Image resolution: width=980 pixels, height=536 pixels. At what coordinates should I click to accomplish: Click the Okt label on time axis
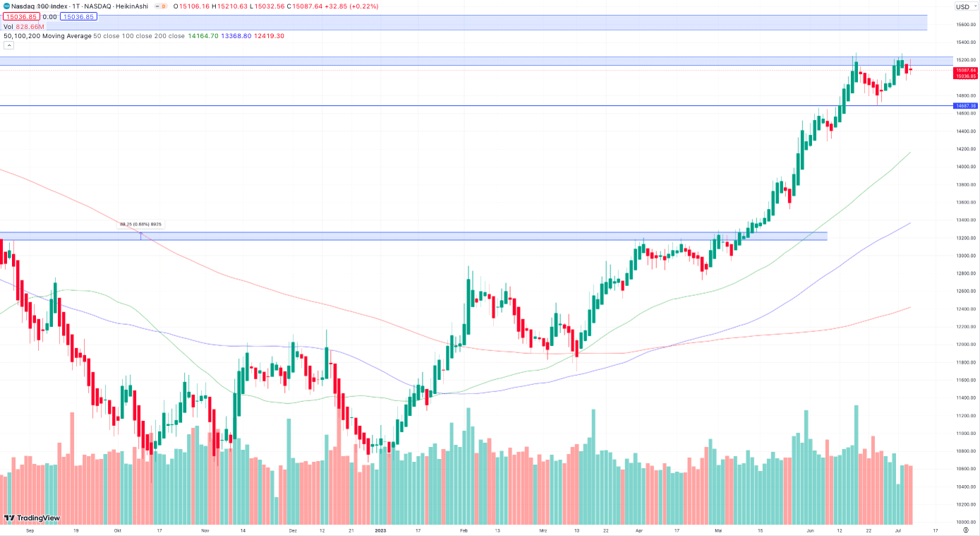[118, 530]
